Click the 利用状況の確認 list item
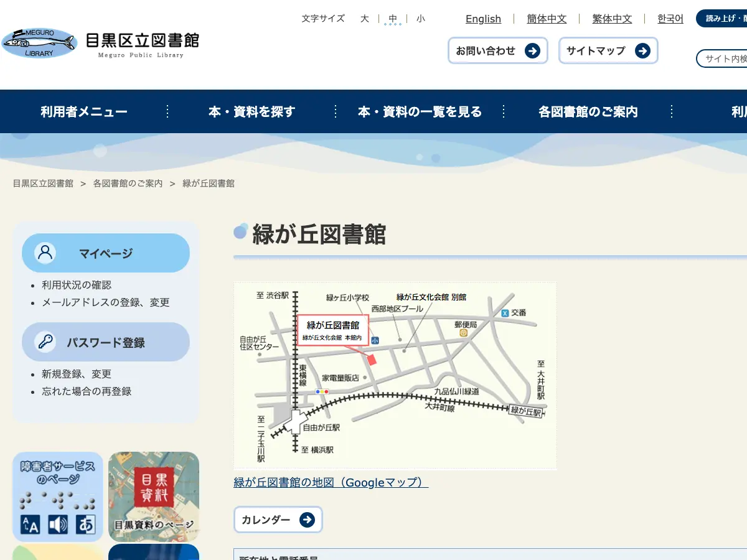 pyautogui.click(x=77, y=285)
